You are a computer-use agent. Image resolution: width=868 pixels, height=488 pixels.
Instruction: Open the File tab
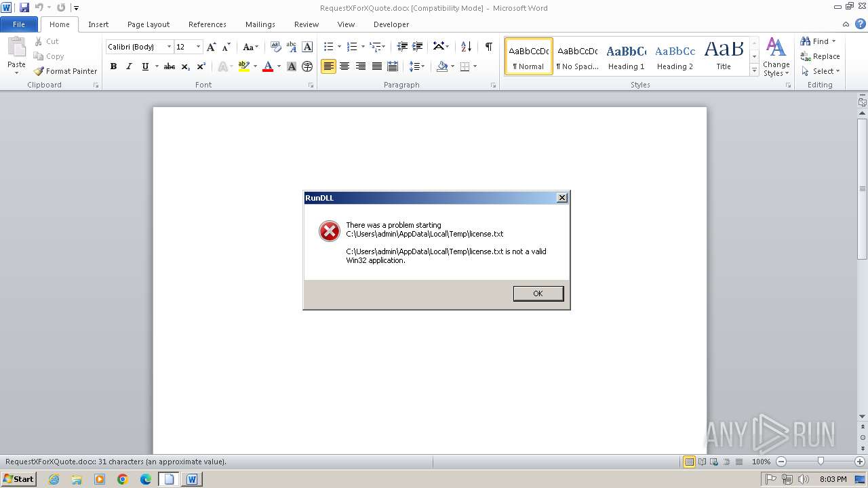19,24
